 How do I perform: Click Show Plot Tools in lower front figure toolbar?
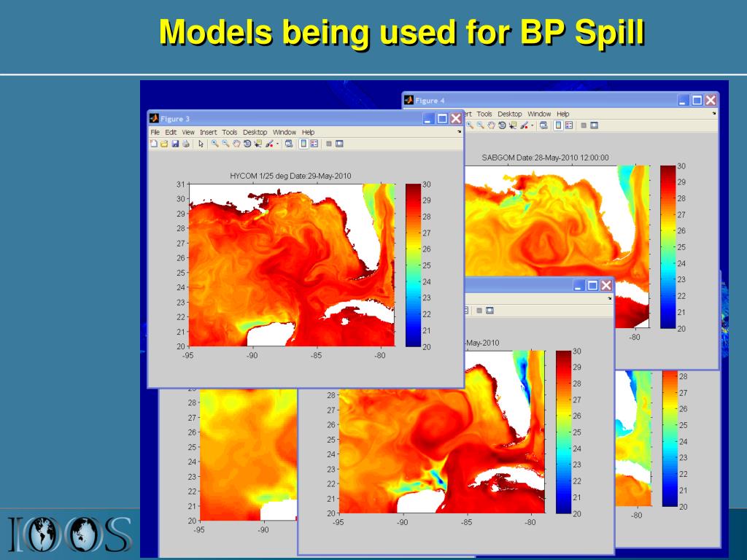[489, 311]
